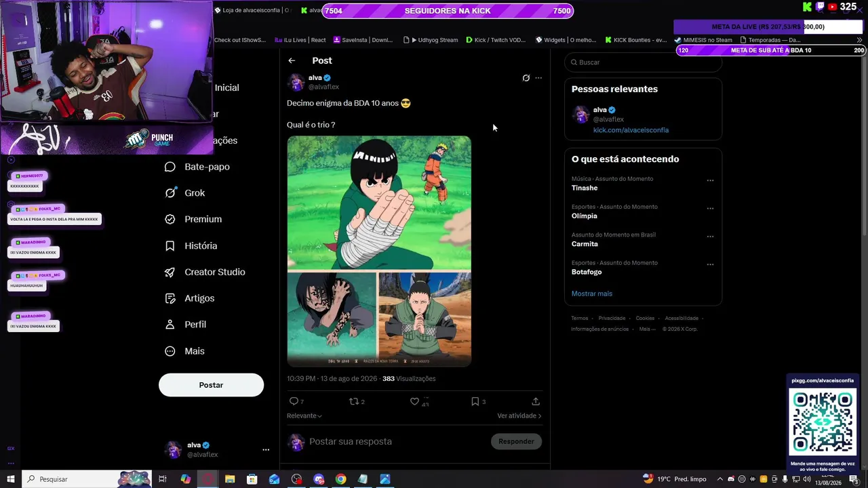868x488 pixels.
Task: Open 'Loja de alvaceisconfia' browser tab
Action: pos(252,10)
